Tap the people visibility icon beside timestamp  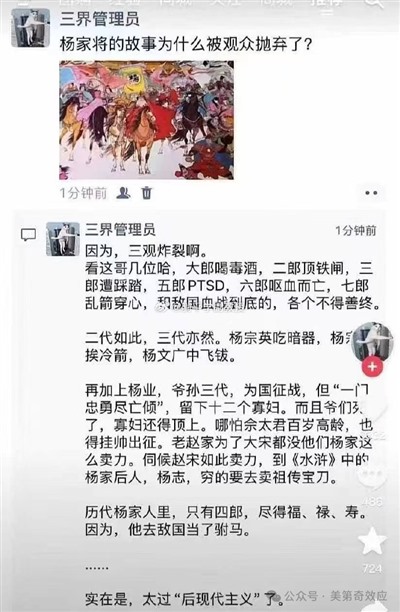click(123, 192)
